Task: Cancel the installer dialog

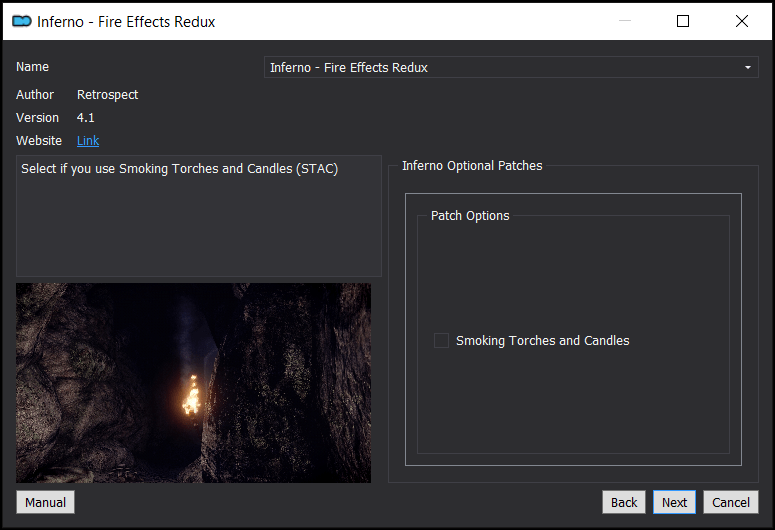Action: pos(731,502)
